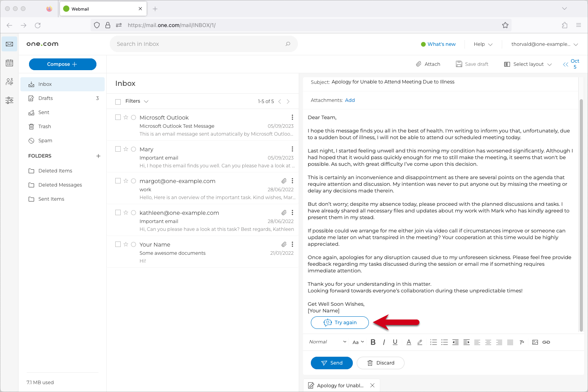The image size is (588, 392).
Task: Check the select-all checkbox above the message list
Action: (118, 101)
